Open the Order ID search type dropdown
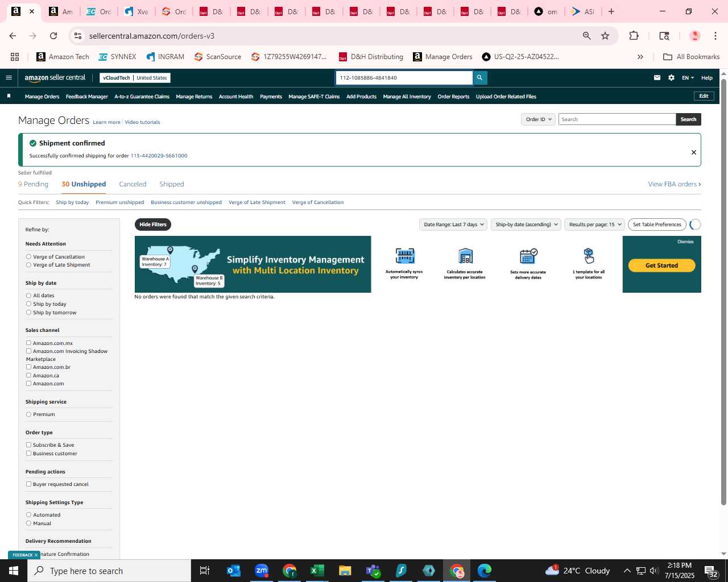The image size is (728, 582). click(538, 119)
